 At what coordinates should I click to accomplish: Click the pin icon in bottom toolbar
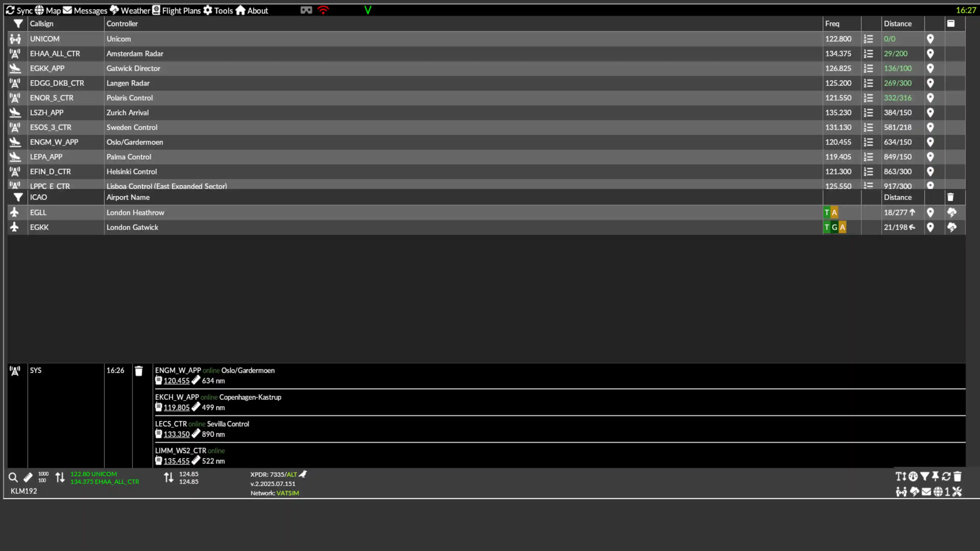tap(936, 476)
